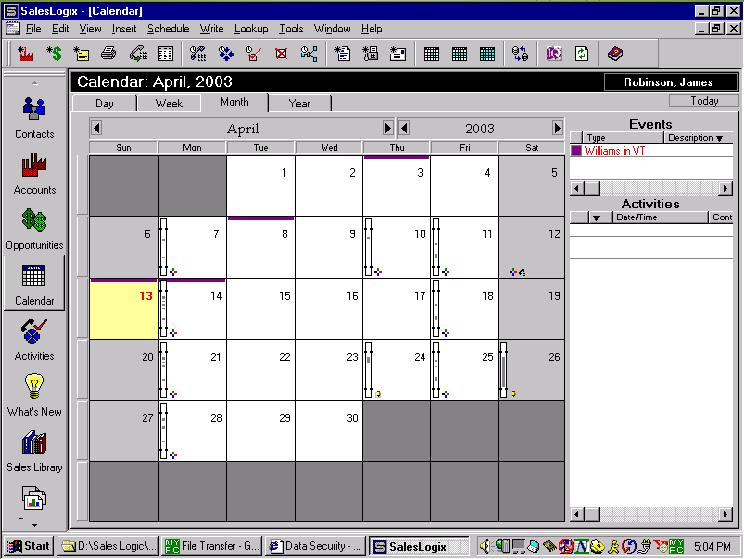
Task: Go to previous year arrow beside 2003
Action: tap(404, 128)
